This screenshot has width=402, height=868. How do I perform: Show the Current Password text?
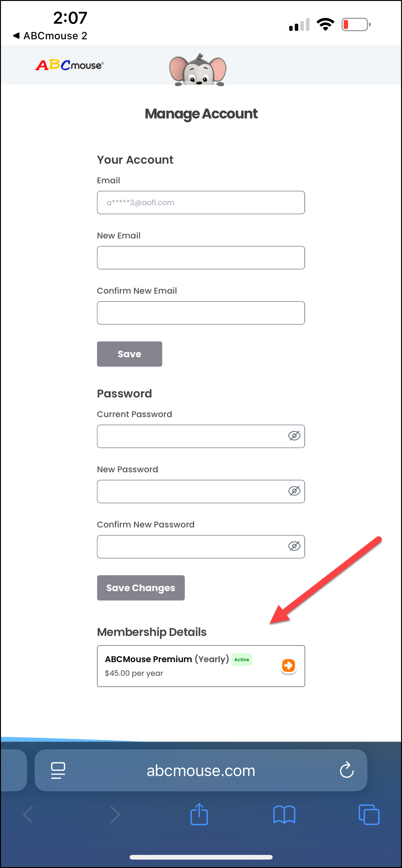point(294,436)
